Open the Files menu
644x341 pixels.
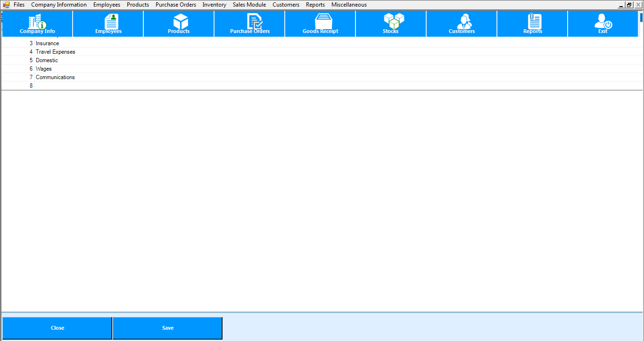19,5
